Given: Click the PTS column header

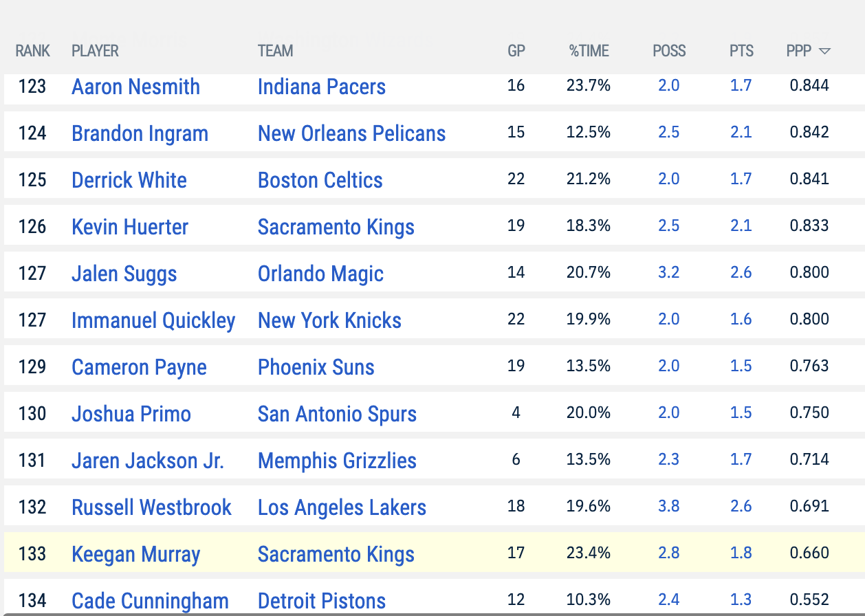Looking at the screenshot, I should tap(742, 51).
